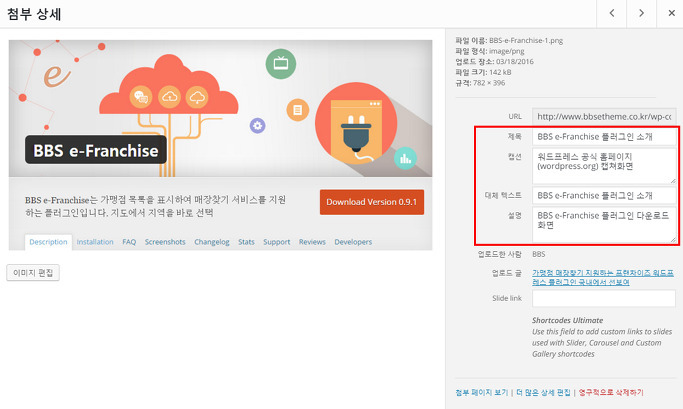Click the BBS e-Franchise black label

click(96, 150)
